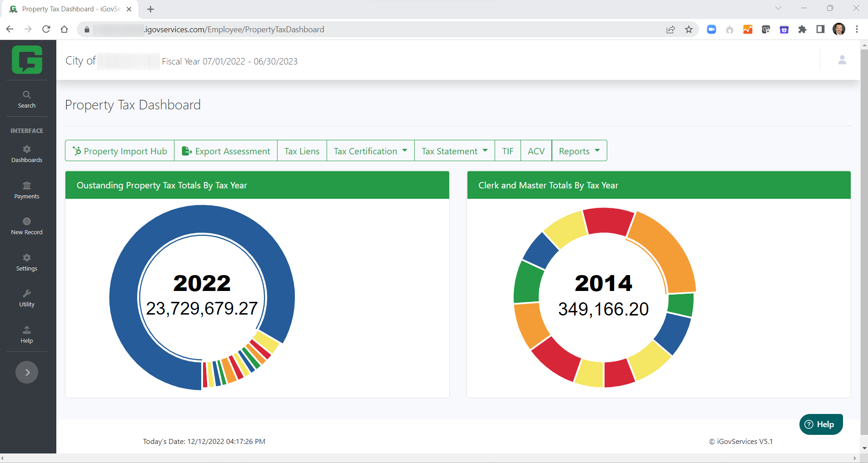Select the Dashboards sidebar icon
This screenshot has height=463, width=868.
(x=26, y=153)
